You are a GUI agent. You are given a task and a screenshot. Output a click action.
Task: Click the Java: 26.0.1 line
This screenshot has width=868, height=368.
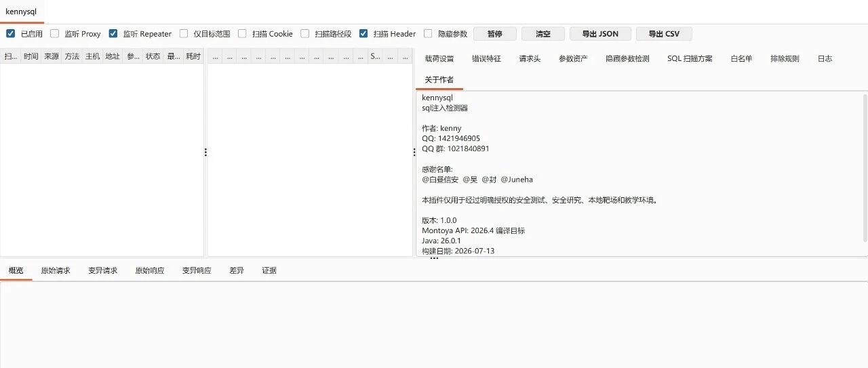441,241
